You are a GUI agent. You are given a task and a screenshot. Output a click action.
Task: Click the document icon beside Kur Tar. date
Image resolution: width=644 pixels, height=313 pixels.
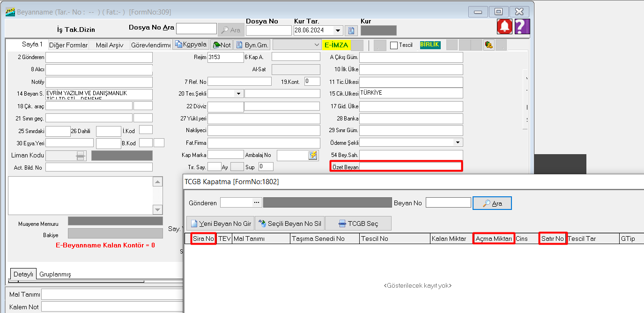coord(351,30)
